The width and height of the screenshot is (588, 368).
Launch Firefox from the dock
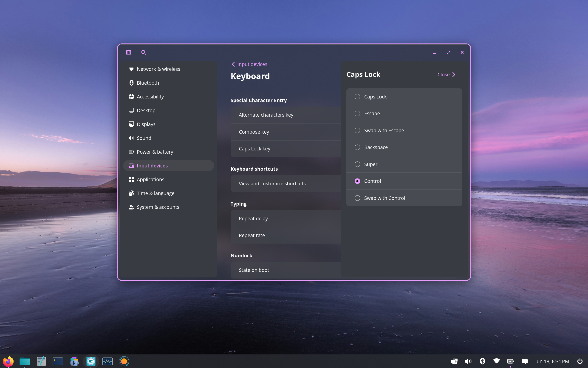(8, 361)
